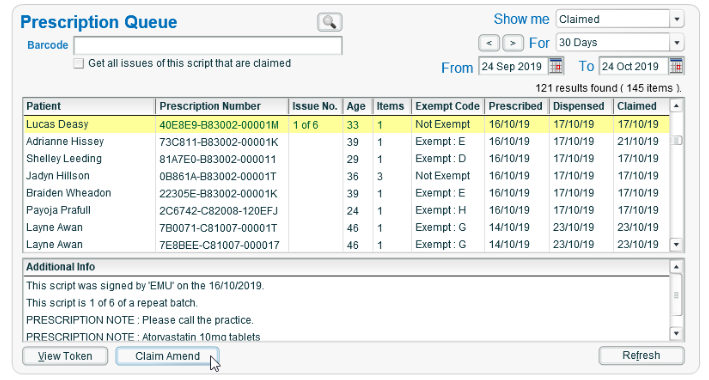Click Additional Info scroll down arrow
Image resolution: width=709 pixels, height=380 pixels.
click(x=676, y=333)
